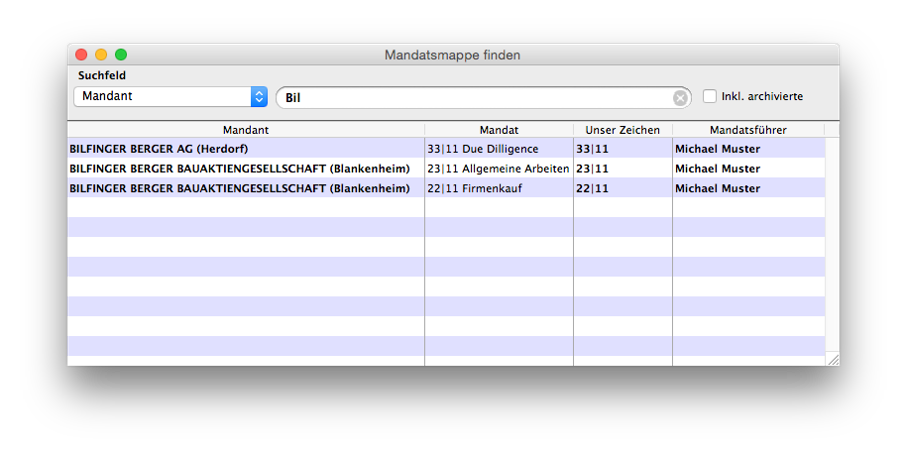906x456 pixels.
Task: Click Unser Zeichen value 22|11
Action: (x=592, y=188)
